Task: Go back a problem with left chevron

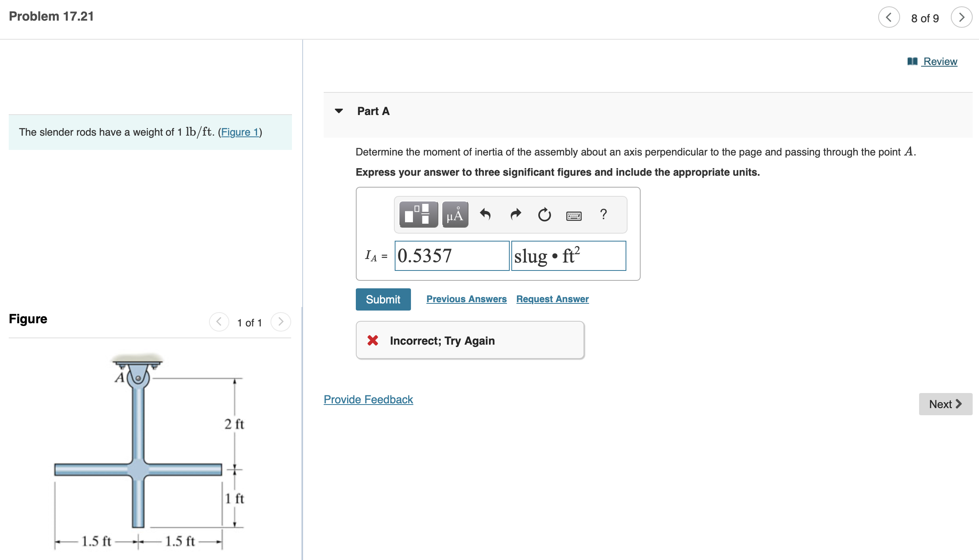Action: tap(889, 17)
